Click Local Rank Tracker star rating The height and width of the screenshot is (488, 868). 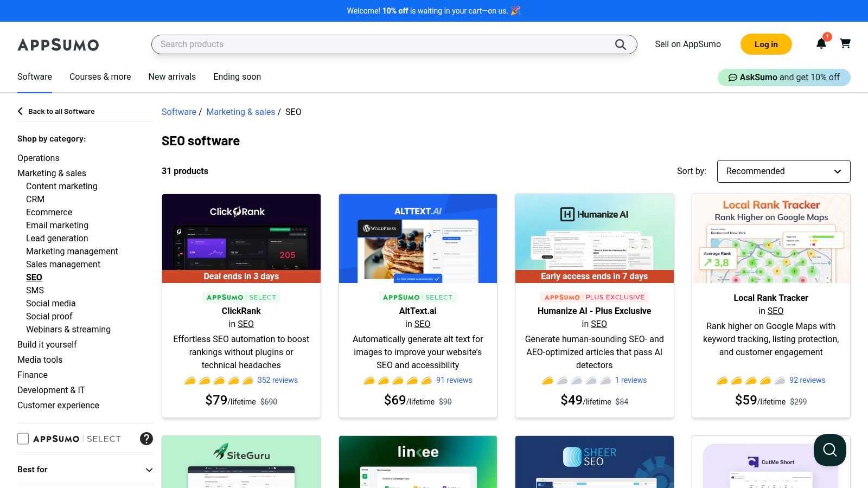coord(751,380)
